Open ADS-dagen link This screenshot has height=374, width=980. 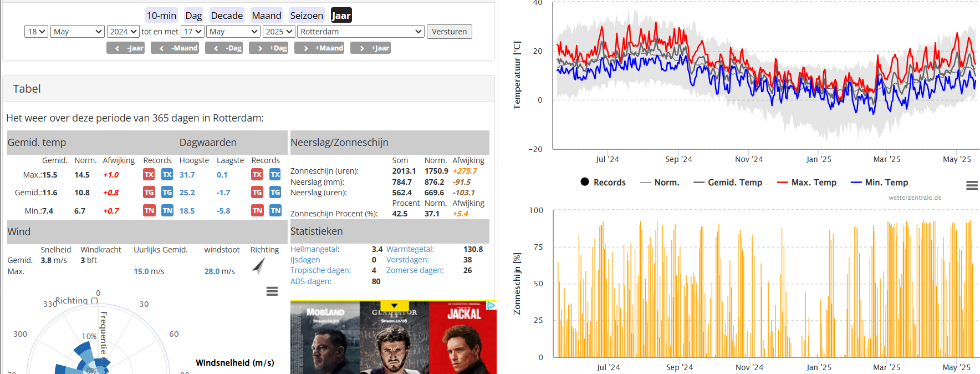point(311,281)
